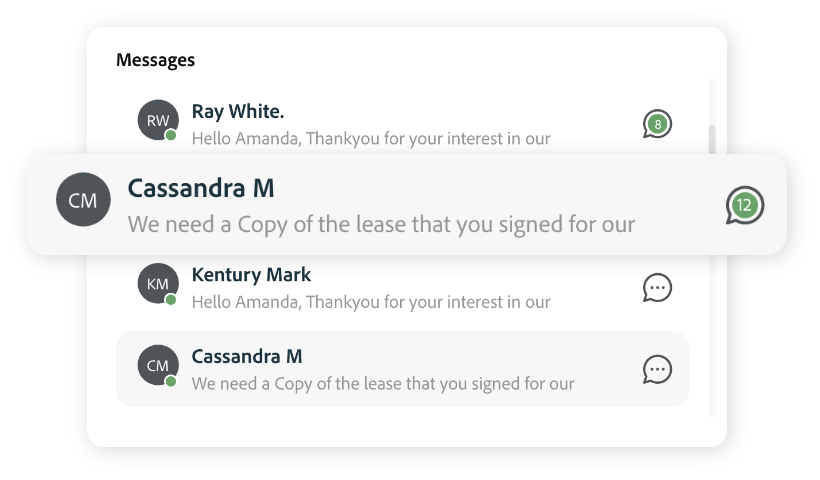Click the green status dot on KM avatar
820x480 pixels.
(170, 300)
